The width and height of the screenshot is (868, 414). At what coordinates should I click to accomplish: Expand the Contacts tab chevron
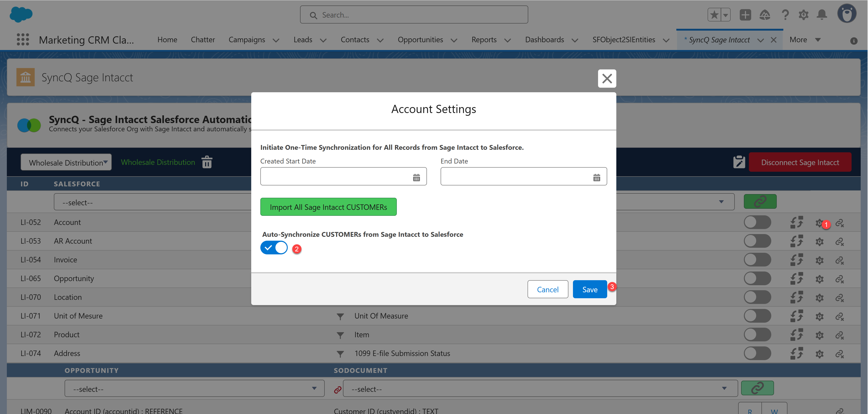tap(380, 40)
